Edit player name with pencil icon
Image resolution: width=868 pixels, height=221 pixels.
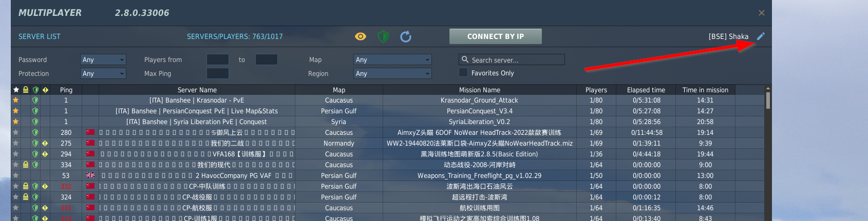[761, 36]
